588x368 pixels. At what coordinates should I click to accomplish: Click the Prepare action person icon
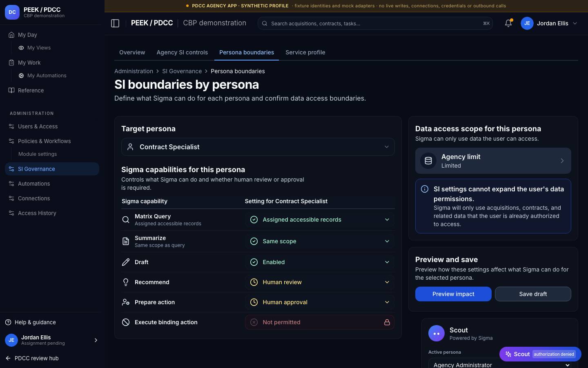[126, 302]
